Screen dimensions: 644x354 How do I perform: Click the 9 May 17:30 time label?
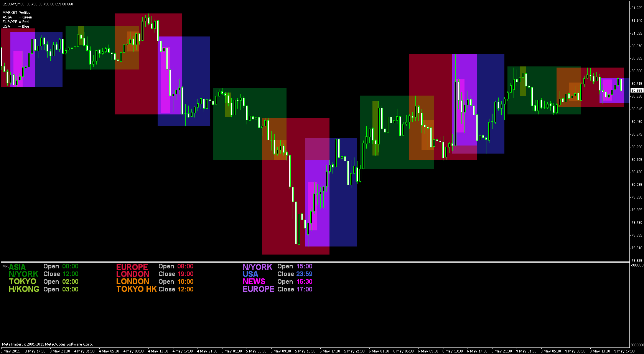pyautogui.click(x=625, y=351)
